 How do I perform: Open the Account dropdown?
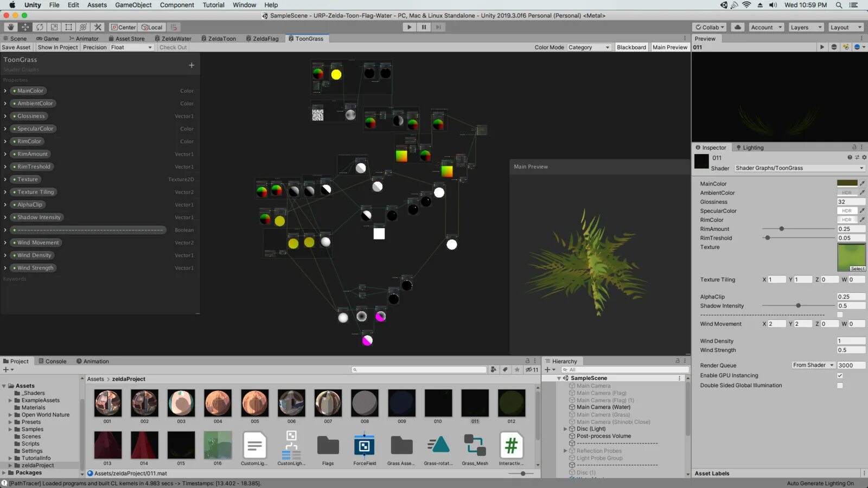(x=767, y=27)
